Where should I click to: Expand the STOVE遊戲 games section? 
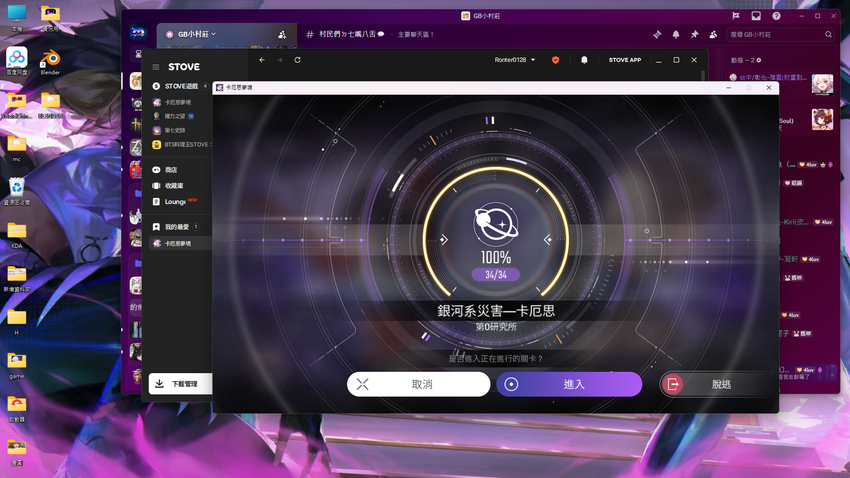(x=180, y=86)
